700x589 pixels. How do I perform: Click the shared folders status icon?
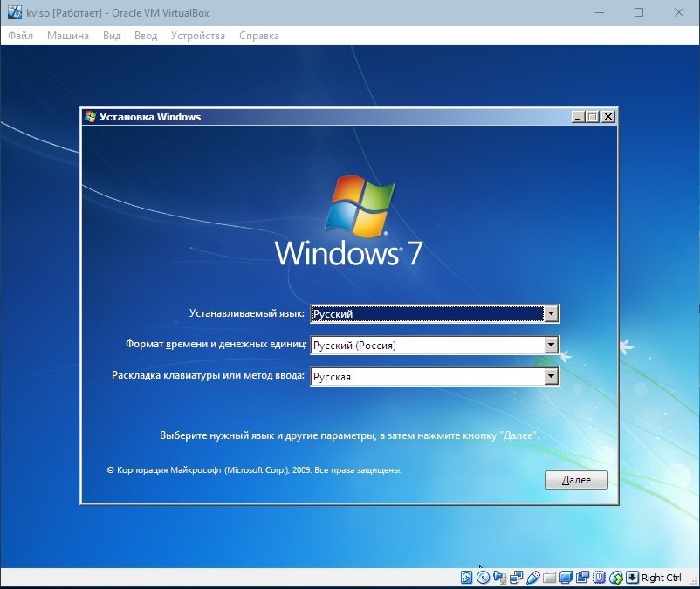click(550, 578)
